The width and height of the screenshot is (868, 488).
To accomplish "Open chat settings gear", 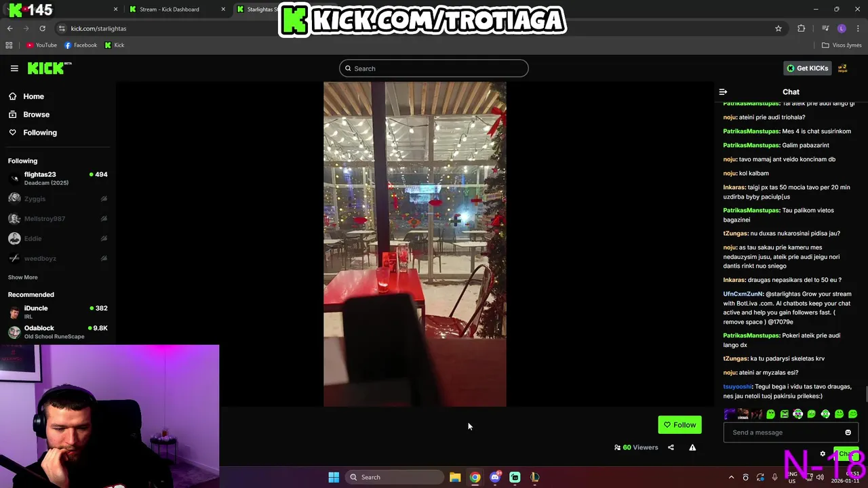I will [823, 454].
